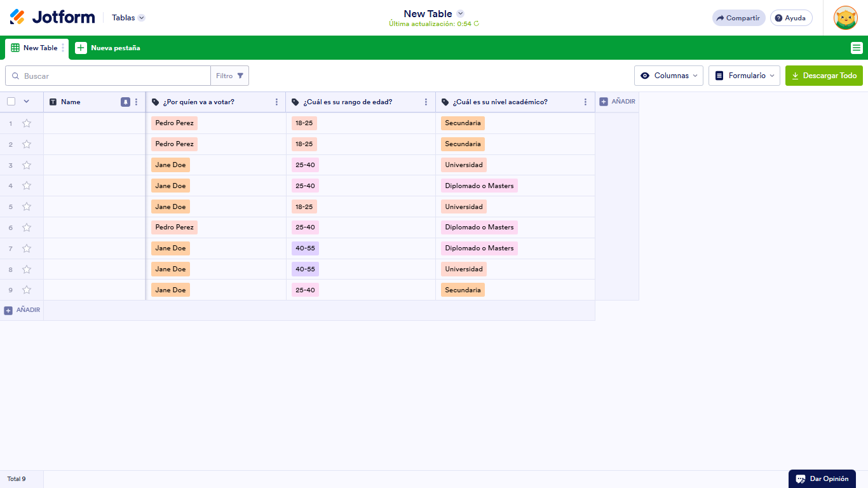868x488 pixels.
Task: Open the Columnas dropdown
Action: [668, 75]
